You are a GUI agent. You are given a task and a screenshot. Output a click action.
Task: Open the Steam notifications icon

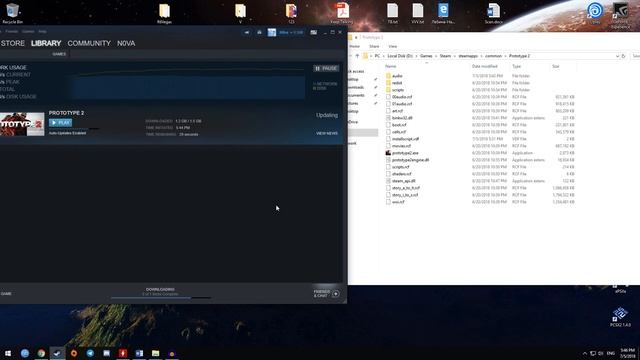click(259, 32)
